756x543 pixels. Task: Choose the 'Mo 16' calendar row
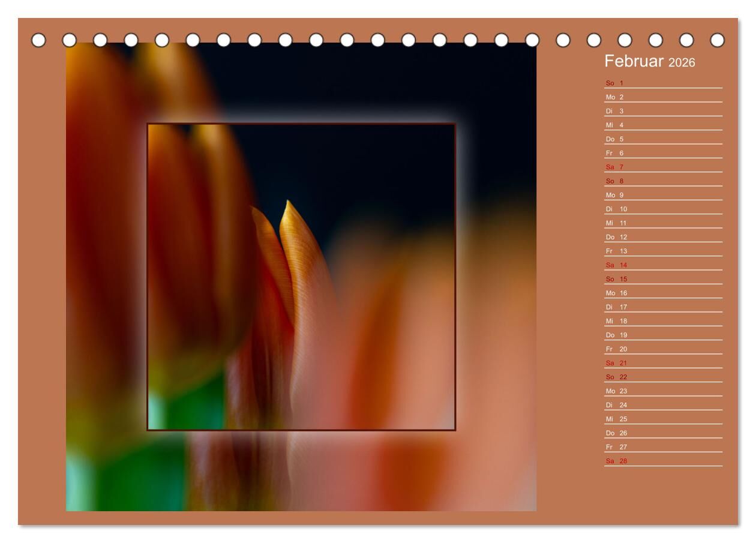coord(616,293)
